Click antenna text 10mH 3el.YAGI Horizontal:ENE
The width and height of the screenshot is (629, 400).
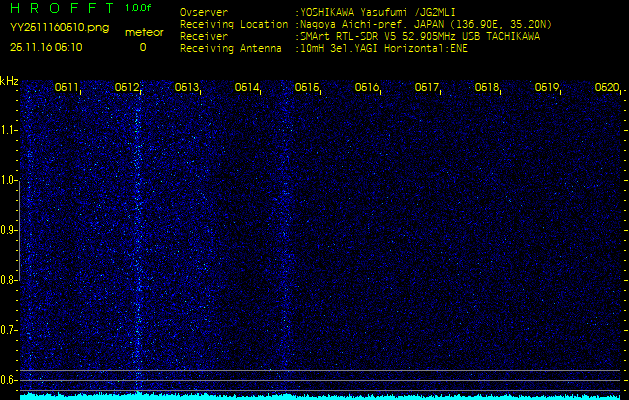tap(384, 49)
